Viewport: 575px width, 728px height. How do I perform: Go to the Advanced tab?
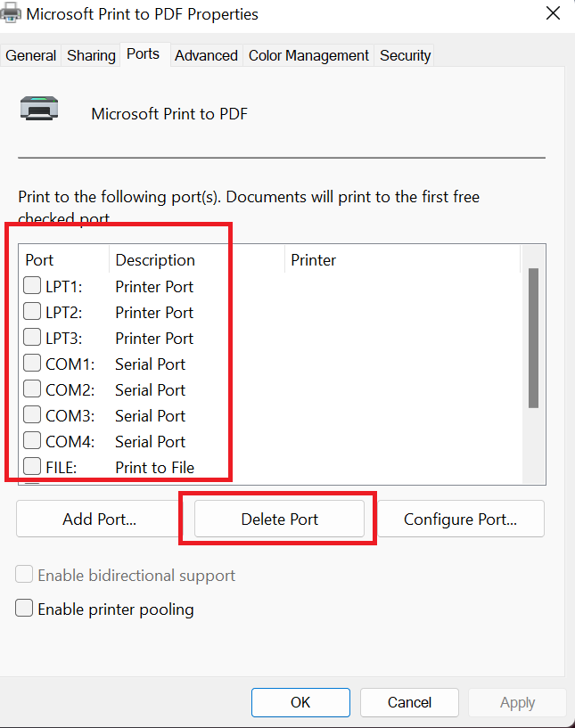(x=206, y=55)
